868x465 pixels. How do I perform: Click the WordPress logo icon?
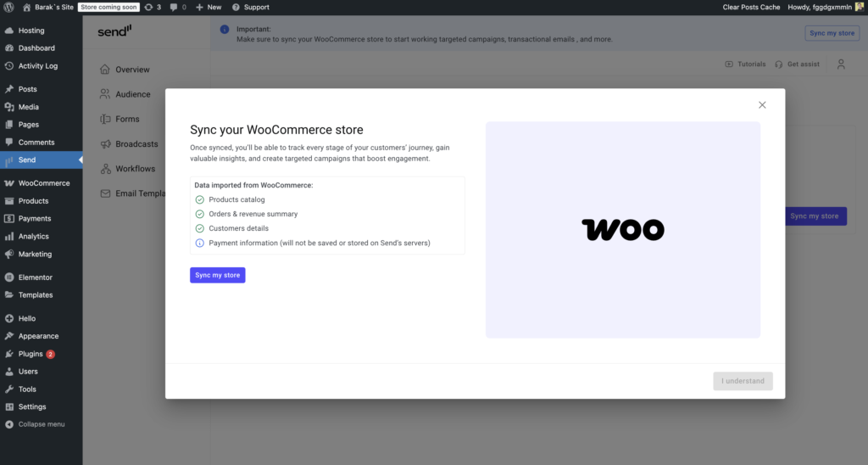(x=8, y=7)
